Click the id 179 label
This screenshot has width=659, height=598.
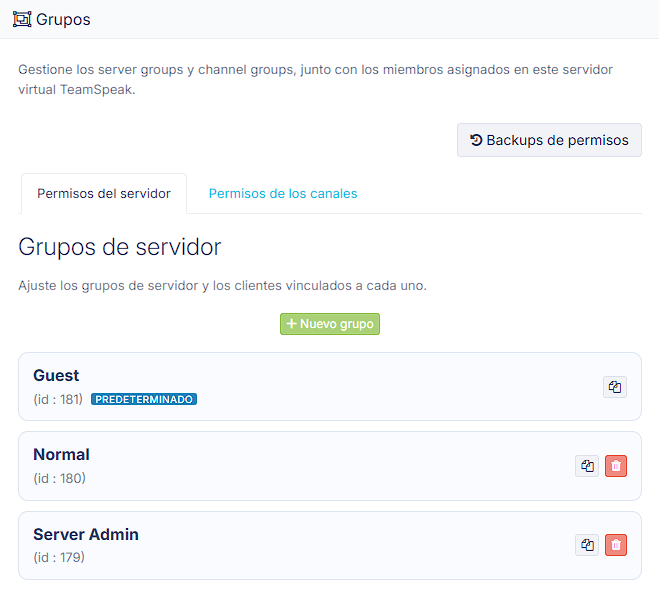tap(58, 557)
